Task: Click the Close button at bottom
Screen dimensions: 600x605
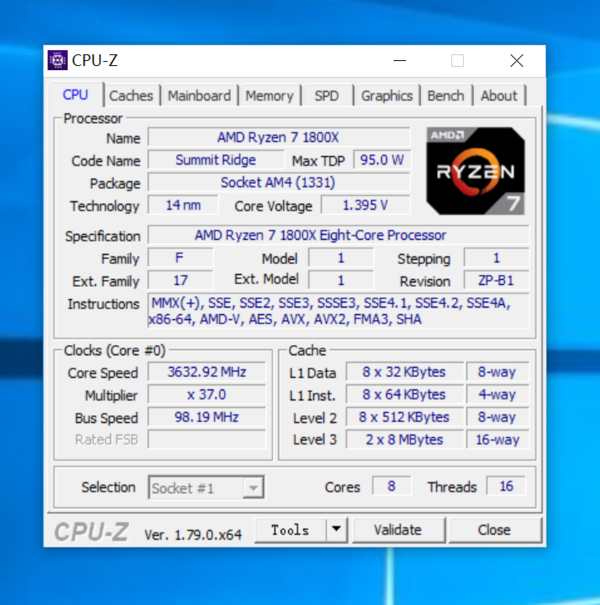Action: pos(494,530)
